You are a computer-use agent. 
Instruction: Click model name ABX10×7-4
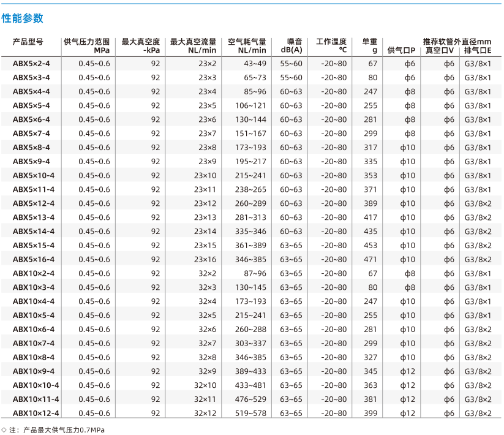pyautogui.click(x=34, y=343)
